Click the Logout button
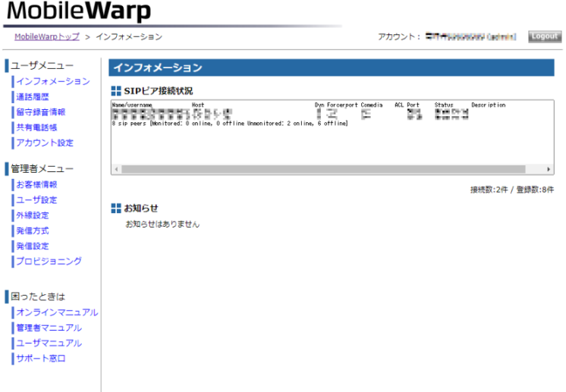This screenshot has width=566, height=392. [545, 36]
